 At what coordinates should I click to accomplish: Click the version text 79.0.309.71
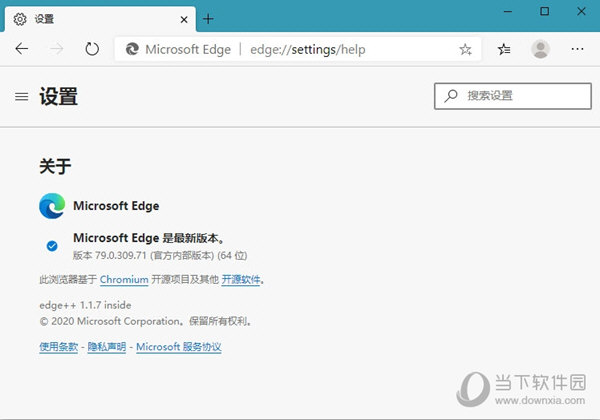(121, 255)
